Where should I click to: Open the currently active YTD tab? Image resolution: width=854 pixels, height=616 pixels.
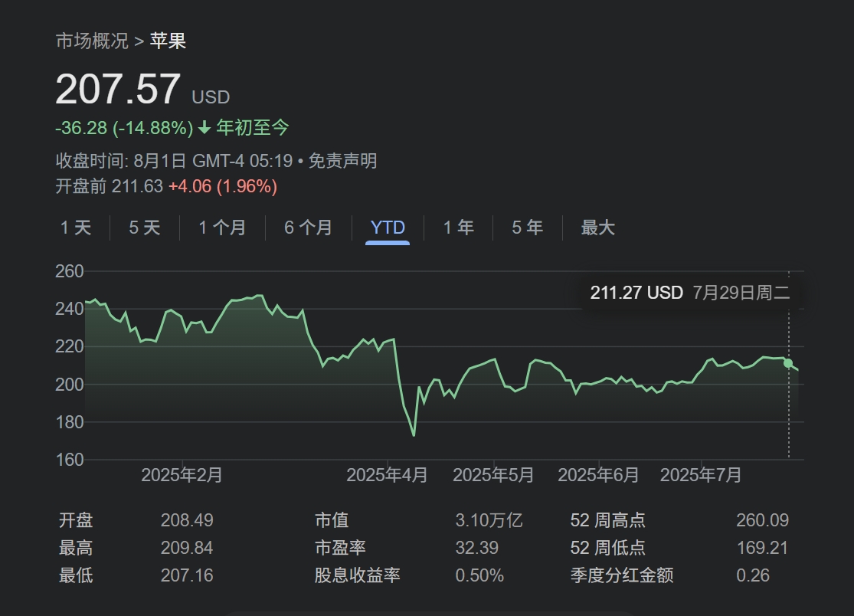[x=387, y=228]
